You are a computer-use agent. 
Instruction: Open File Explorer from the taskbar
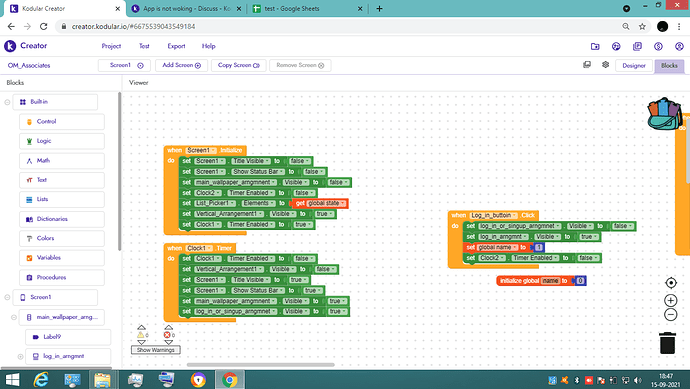(x=102, y=379)
